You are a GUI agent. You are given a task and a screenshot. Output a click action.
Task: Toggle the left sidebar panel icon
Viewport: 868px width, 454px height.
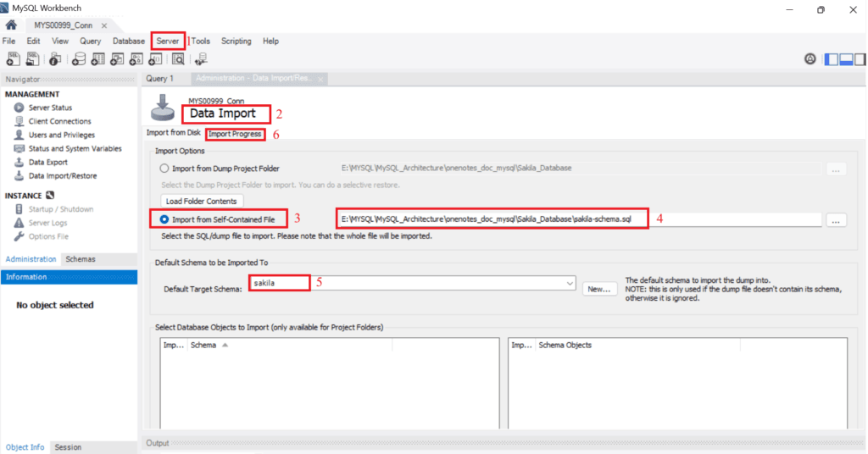(x=832, y=59)
